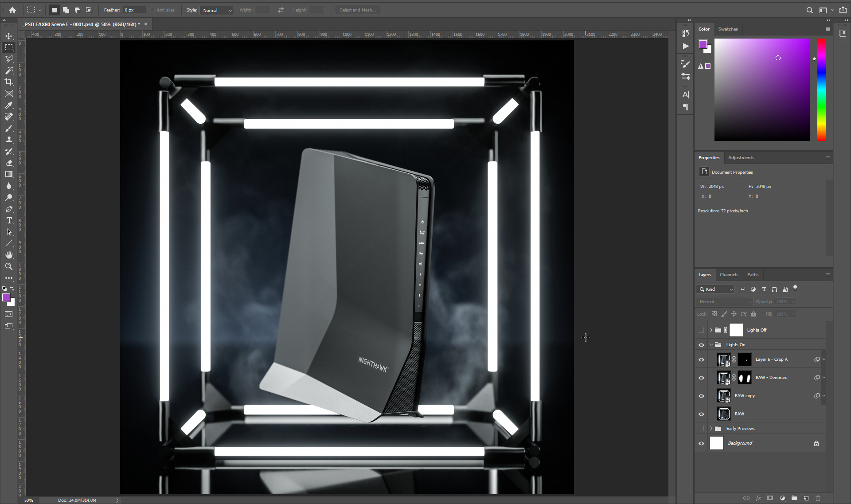
Task: Swap foreground and background colors
Action: [x=12, y=289]
